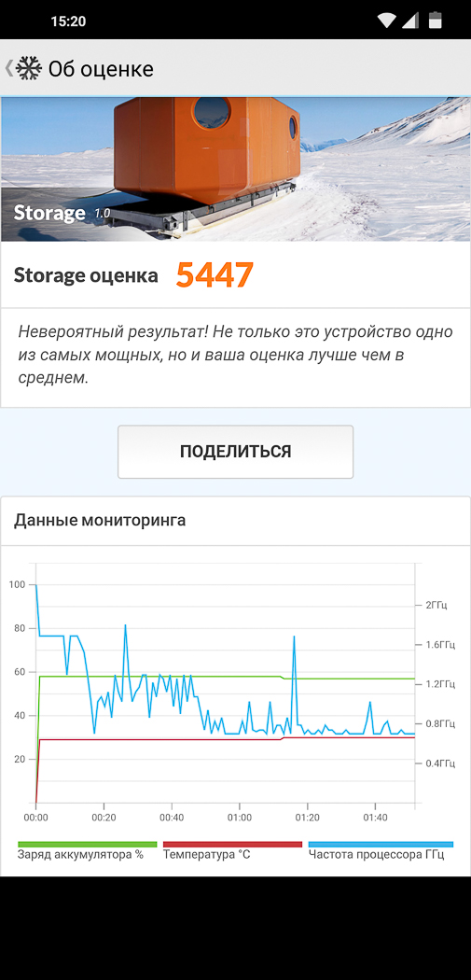Tap the ПОДЕЛИТЬСЯ share button
471x980 pixels.
(x=235, y=452)
